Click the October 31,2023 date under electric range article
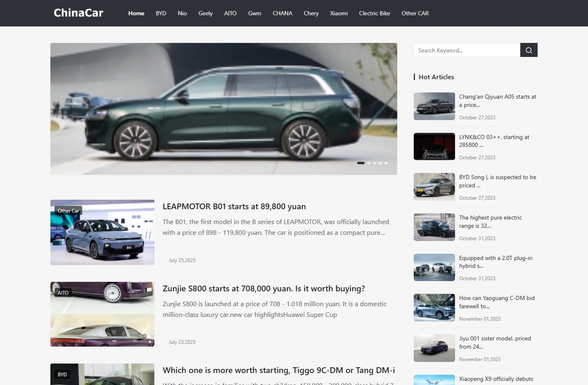This screenshot has width=588, height=385. 477,239
